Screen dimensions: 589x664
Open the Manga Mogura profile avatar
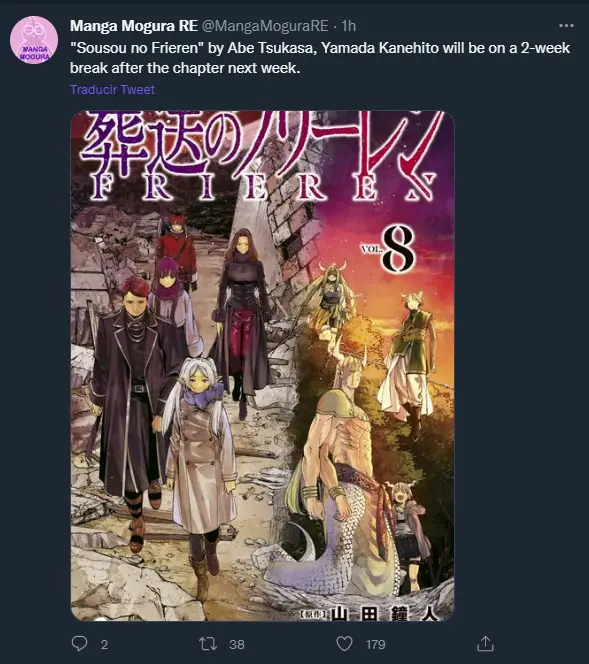tap(34, 40)
